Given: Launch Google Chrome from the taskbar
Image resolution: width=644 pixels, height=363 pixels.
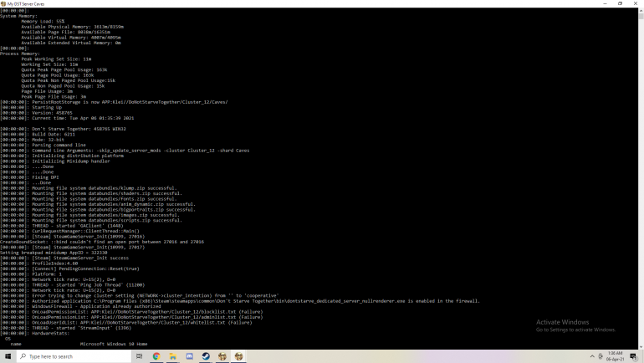Looking at the screenshot, I should coord(156,356).
